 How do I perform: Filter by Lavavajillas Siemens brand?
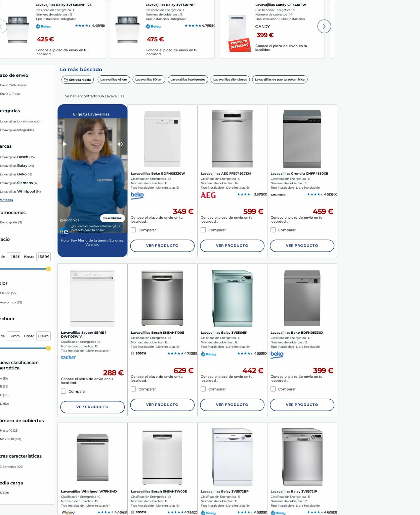(x=19, y=183)
